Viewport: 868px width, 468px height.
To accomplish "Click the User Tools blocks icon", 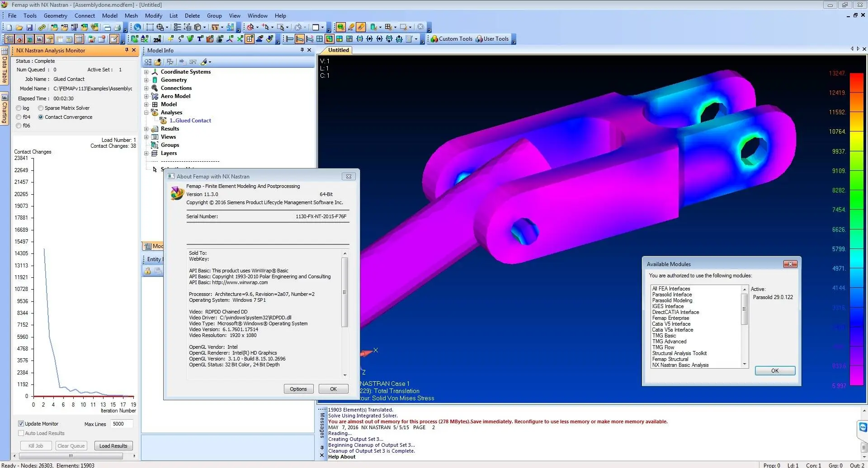I will pos(479,39).
